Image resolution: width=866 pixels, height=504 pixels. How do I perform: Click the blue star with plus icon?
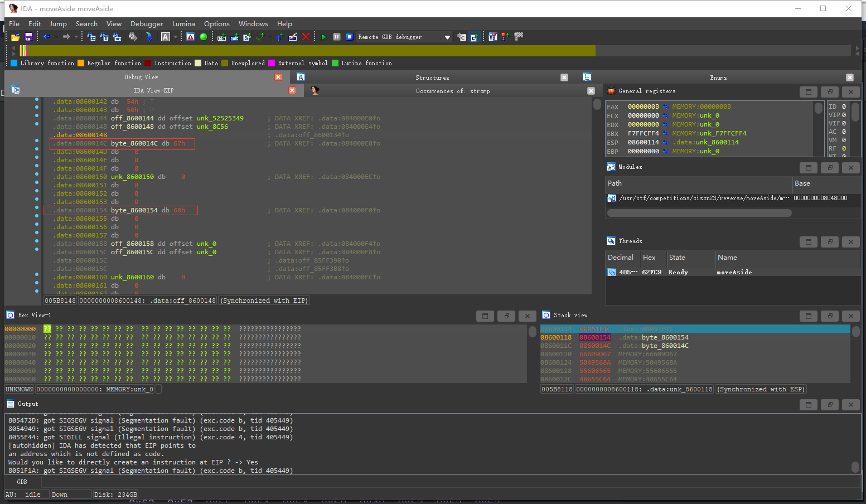279,37
